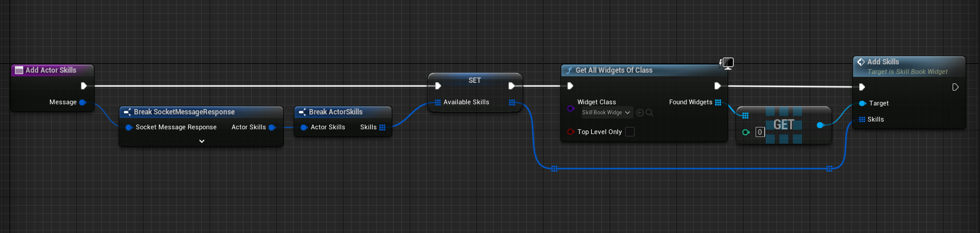Click the Widget Class input pin
The height and width of the screenshot is (233, 980).
(x=570, y=108)
